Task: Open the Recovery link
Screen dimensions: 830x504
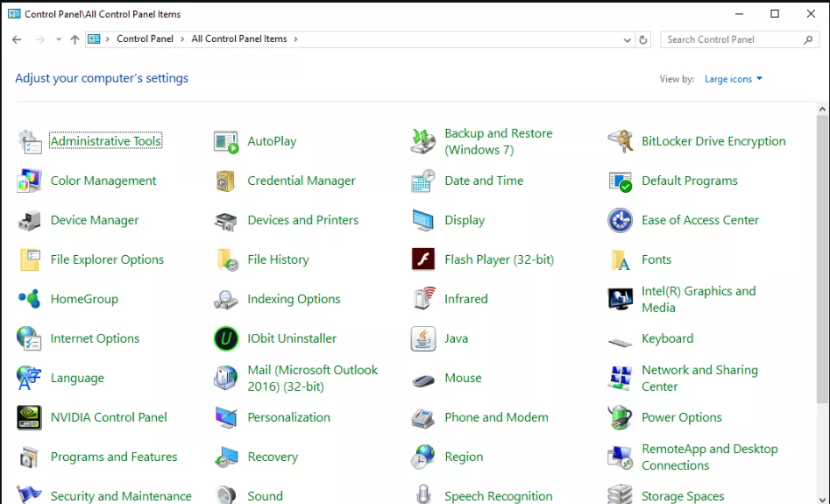Action: (273, 457)
